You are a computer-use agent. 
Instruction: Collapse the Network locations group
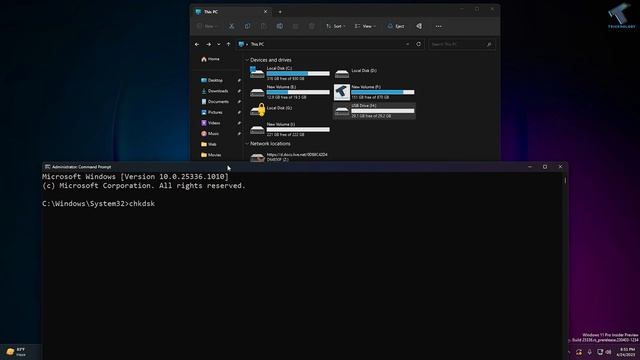(x=247, y=144)
